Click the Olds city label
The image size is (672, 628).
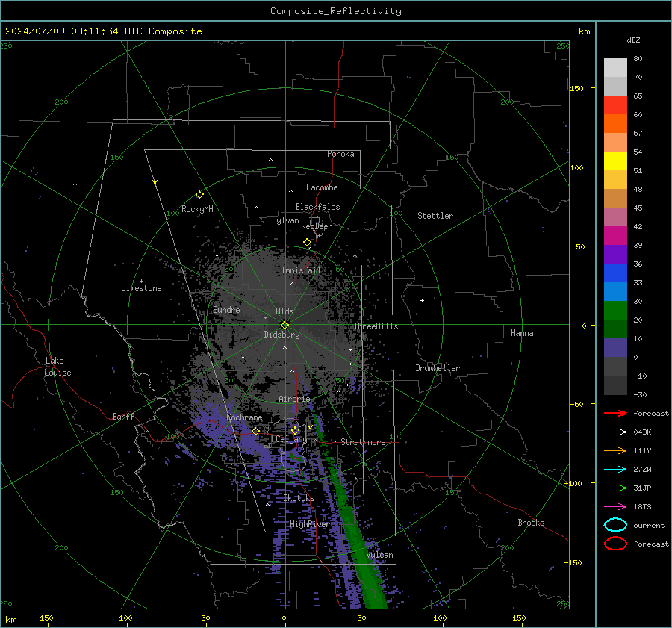click(284, 311)
